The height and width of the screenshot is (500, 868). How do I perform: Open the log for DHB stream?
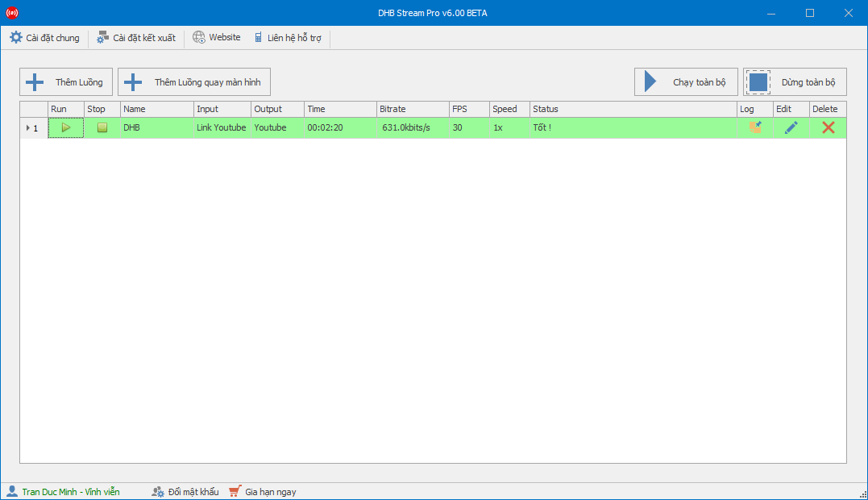tap(755, 127)
